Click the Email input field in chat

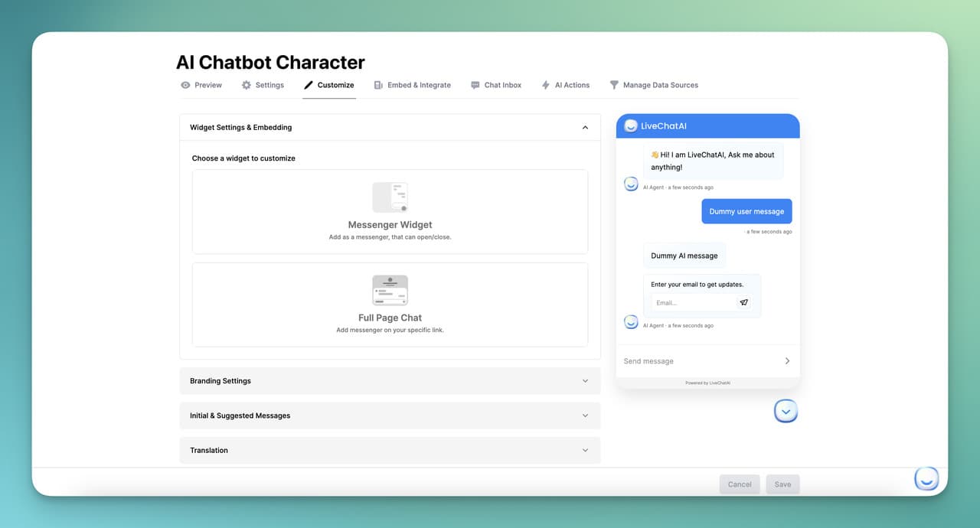pos(693,302)
